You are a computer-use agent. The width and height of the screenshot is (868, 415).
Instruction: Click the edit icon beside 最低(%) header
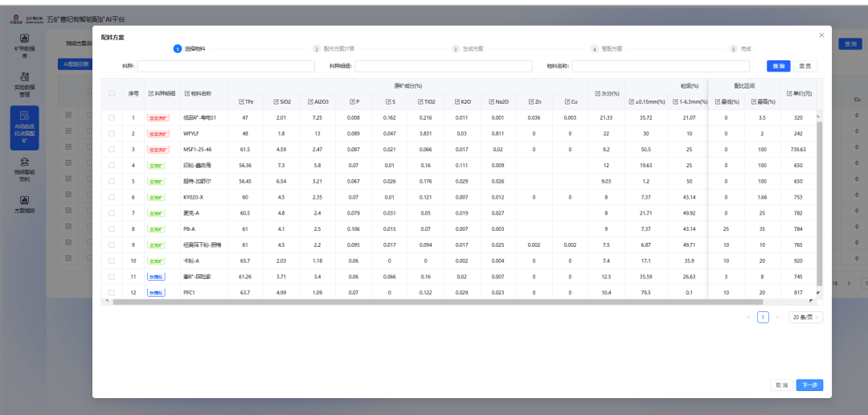(718, 102)
